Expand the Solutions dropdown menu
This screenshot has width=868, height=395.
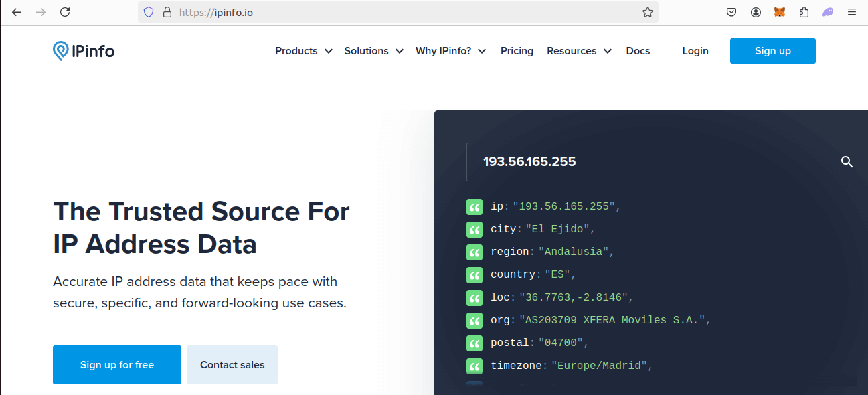pos(373,51)
